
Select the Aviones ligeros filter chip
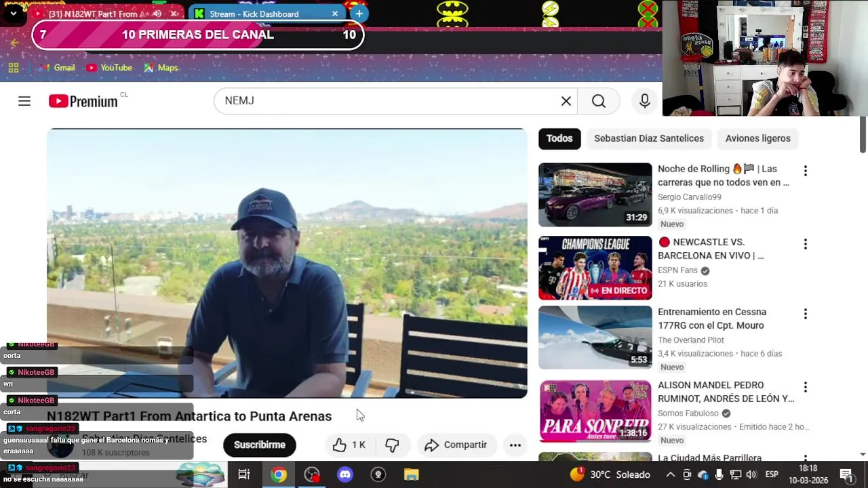[x=757, y=138]
